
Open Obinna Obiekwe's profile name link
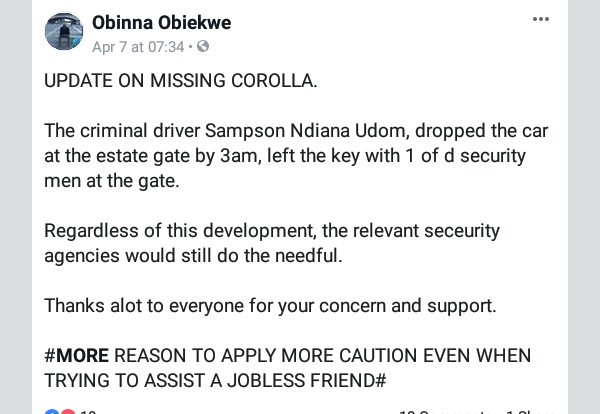click(x=163, y=22)
